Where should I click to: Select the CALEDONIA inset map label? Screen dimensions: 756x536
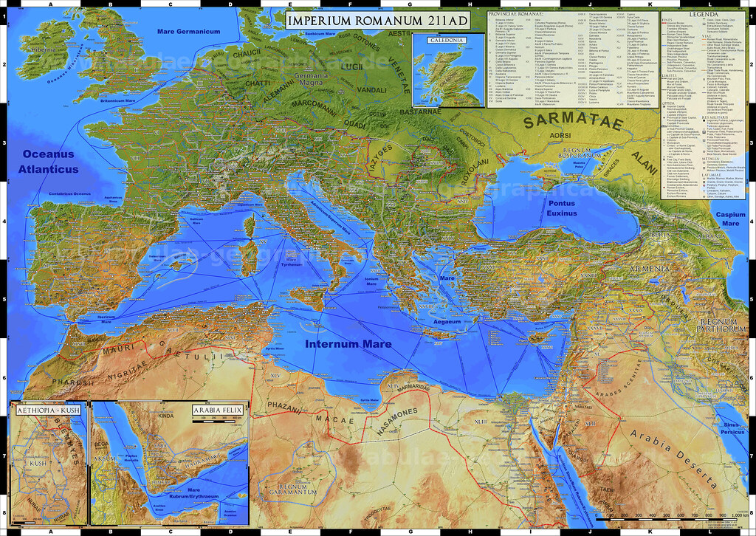[x=447, y=41]
